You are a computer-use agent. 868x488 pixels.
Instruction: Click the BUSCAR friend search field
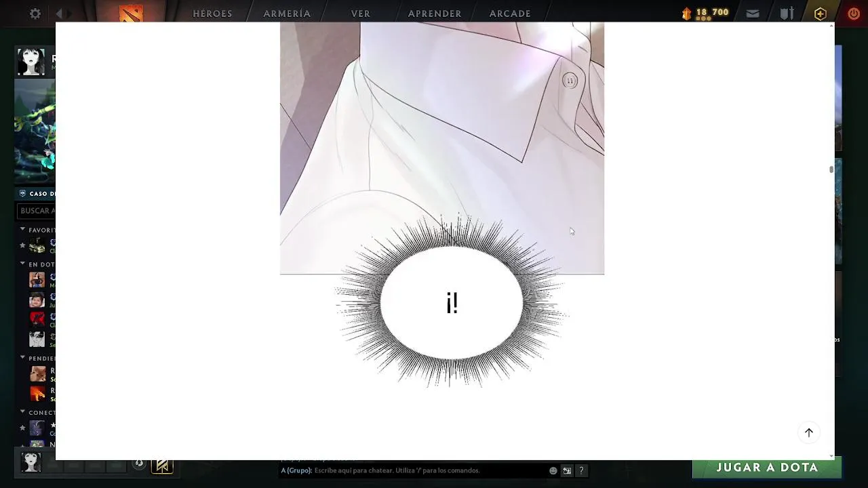tap(37, 211)
